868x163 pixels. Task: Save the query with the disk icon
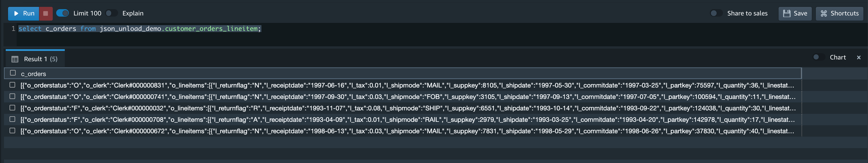click(x=795, y=13)
